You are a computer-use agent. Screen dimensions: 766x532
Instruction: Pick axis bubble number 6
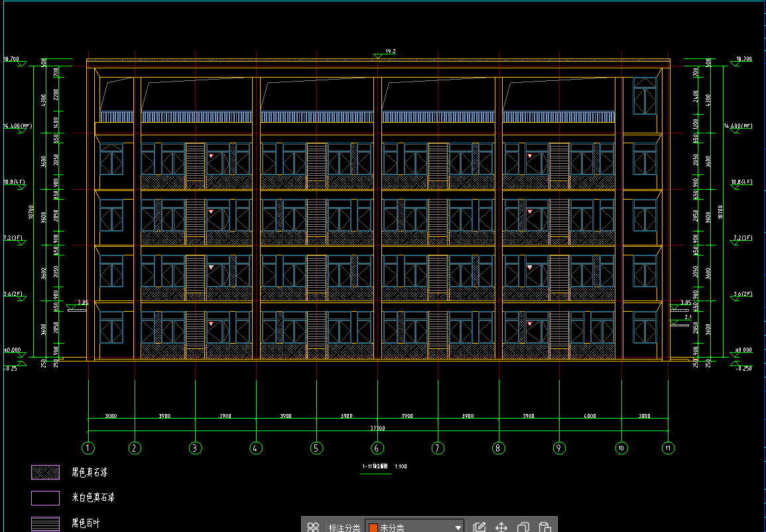[377, 448]
